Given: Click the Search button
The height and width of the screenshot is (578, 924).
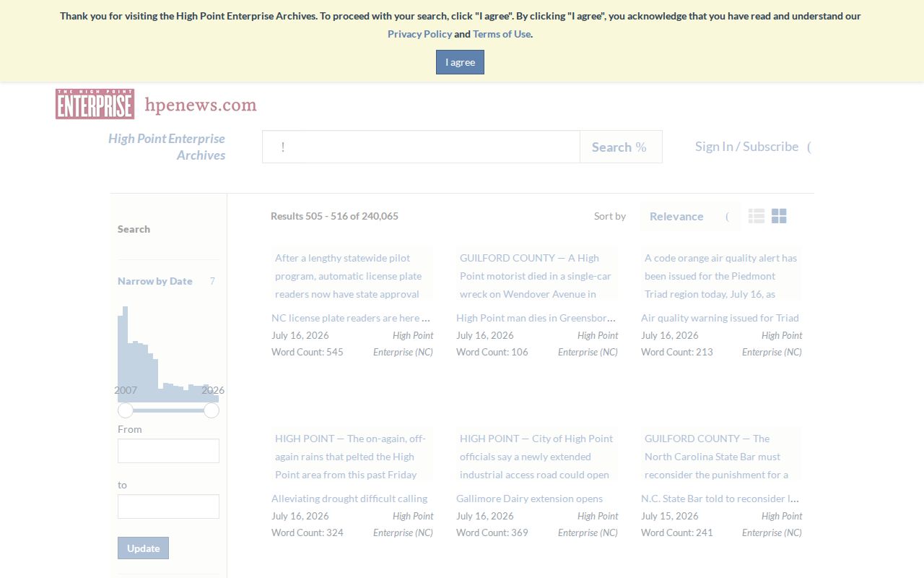Looking at the screenshot, I should (x=621, y=147).
